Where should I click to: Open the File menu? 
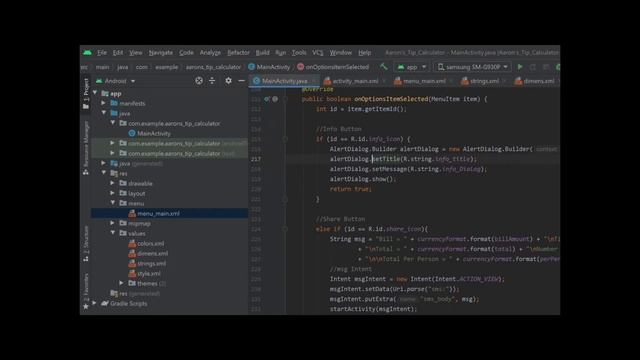pyautogui.click(x=102, y=53)
